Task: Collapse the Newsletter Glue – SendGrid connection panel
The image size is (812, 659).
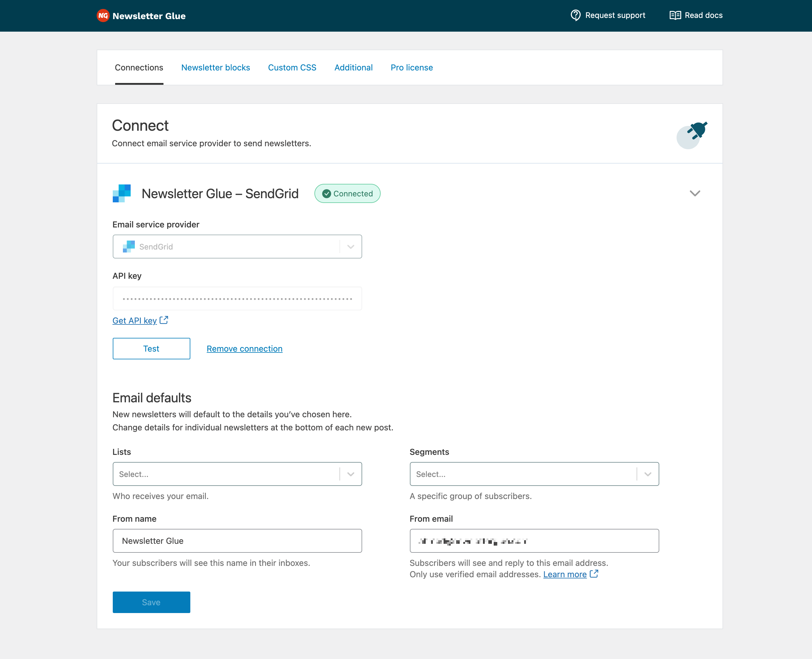Action: click(695, 193)
